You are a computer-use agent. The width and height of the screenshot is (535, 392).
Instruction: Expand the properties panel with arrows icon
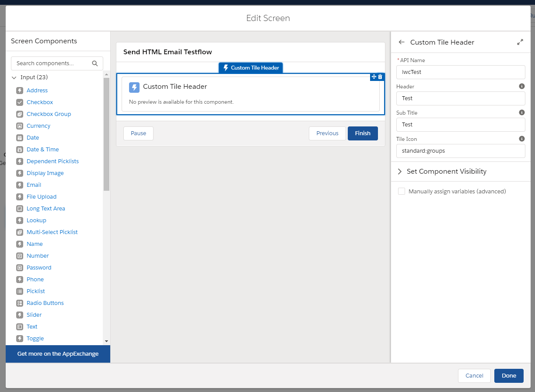pyautogui.click(x=520, y=42)
